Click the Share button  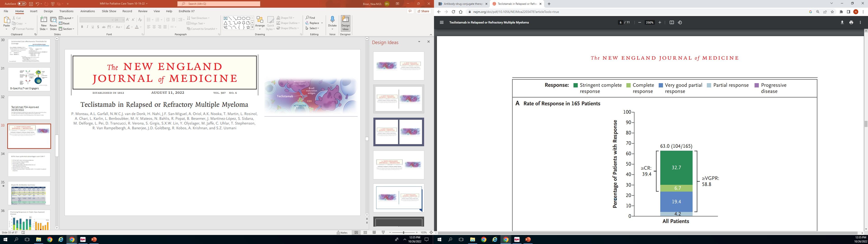(x=423, y=11)
